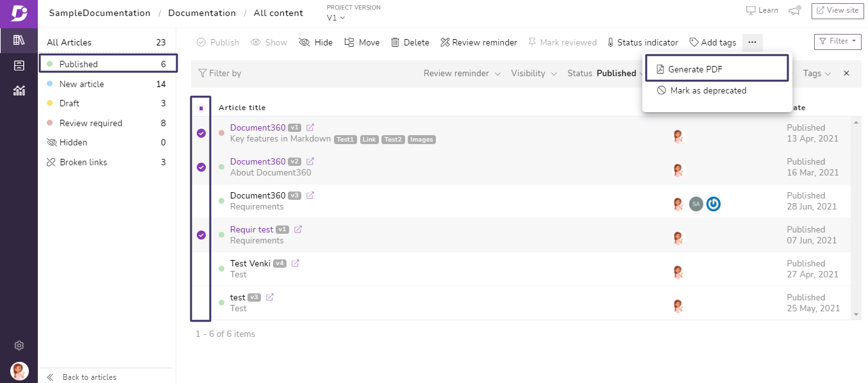
Task: Open the Drive icon in left sidebar
Action: pyautogui.click(x=19, y=65)
